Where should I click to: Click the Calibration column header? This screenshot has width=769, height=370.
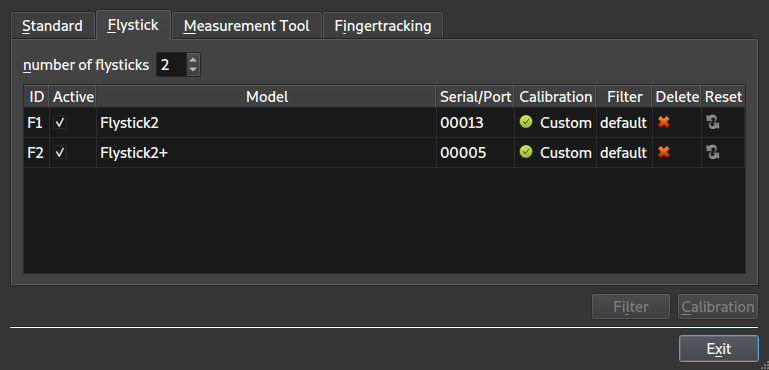[x=556, y=97]
